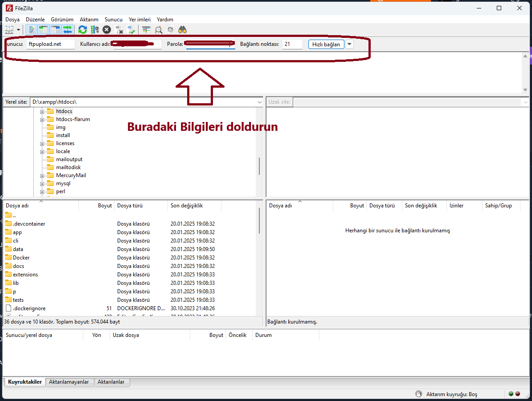Toggle message log display
The height and width of the screenshot is (401, 532).
(31, 30)
